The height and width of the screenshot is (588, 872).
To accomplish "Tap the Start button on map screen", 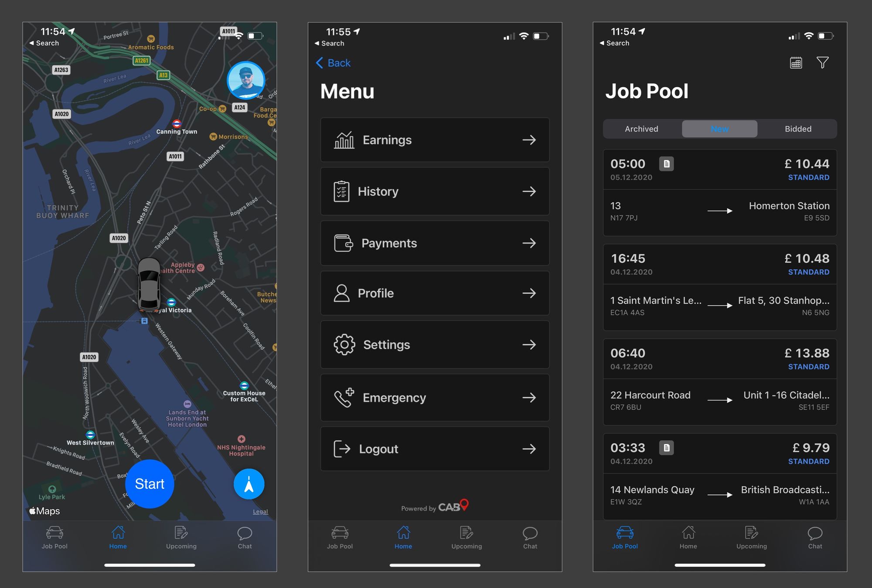I will click(x=150, y=484).
